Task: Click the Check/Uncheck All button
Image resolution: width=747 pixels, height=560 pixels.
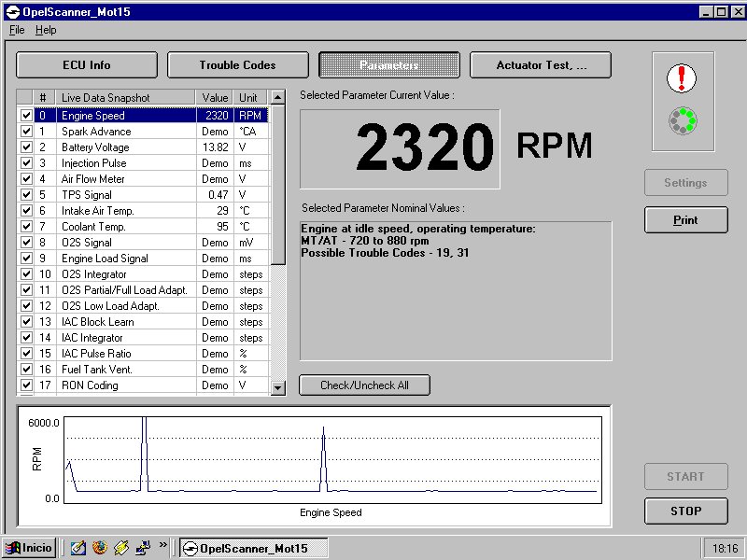Action: 364,385
